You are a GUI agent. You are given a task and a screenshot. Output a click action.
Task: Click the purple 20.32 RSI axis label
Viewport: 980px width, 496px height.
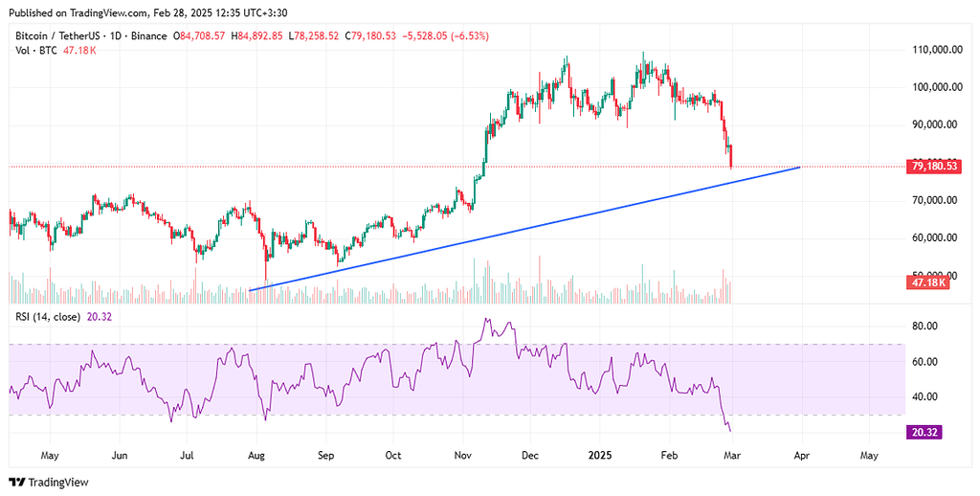[924, 433]
